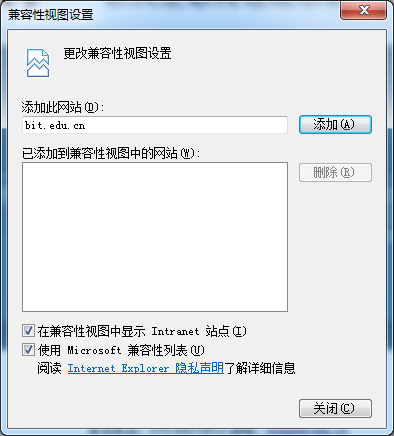Viewport: 394px width, 436px height.
Task: Close the dialog using the red X
Action: point(363,10)
